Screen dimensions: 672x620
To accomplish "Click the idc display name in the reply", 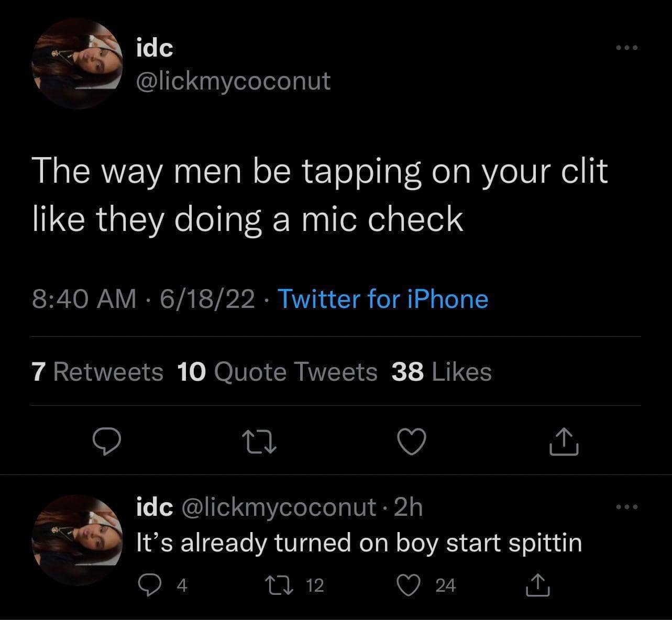I will click(x=154, y=507).
